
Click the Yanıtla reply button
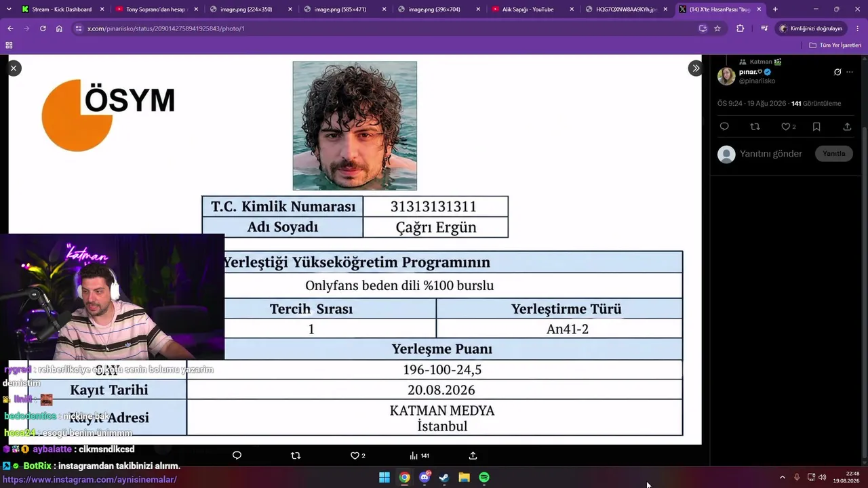click(x=834, y=154)
